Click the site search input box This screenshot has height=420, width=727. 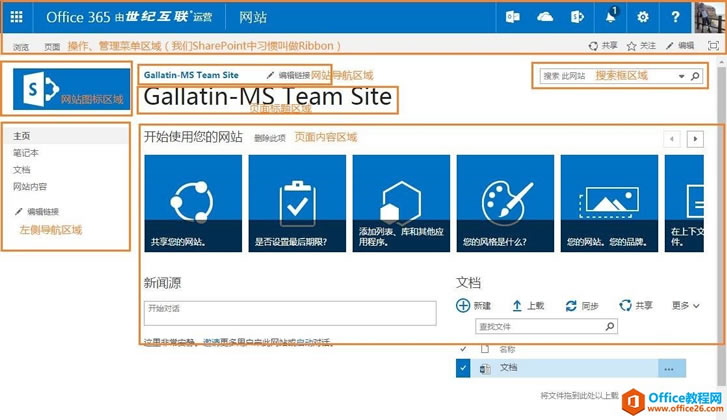coord(608,76)
